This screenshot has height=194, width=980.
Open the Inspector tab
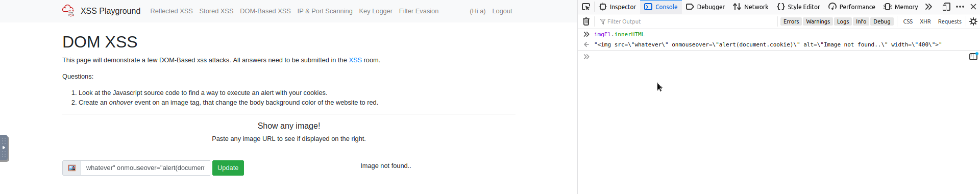pos(618,7)
